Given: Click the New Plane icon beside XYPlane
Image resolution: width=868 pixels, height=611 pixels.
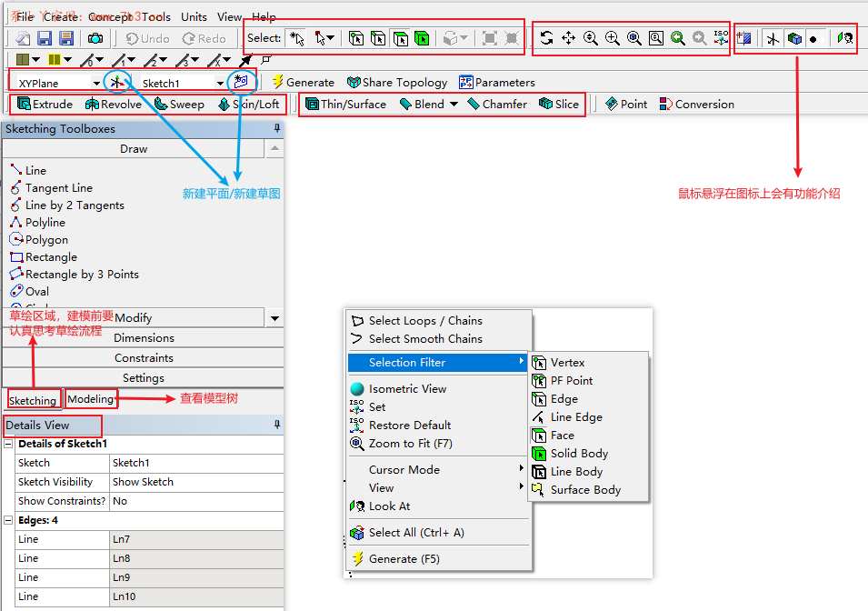Looking at the screenshot, I should click(x=116, y=83).
